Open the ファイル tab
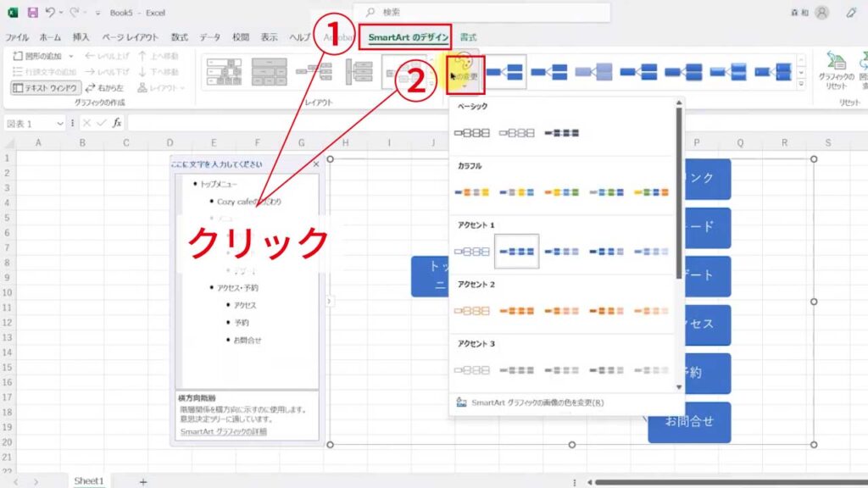The image size is (868, 488). coord(17,37)
